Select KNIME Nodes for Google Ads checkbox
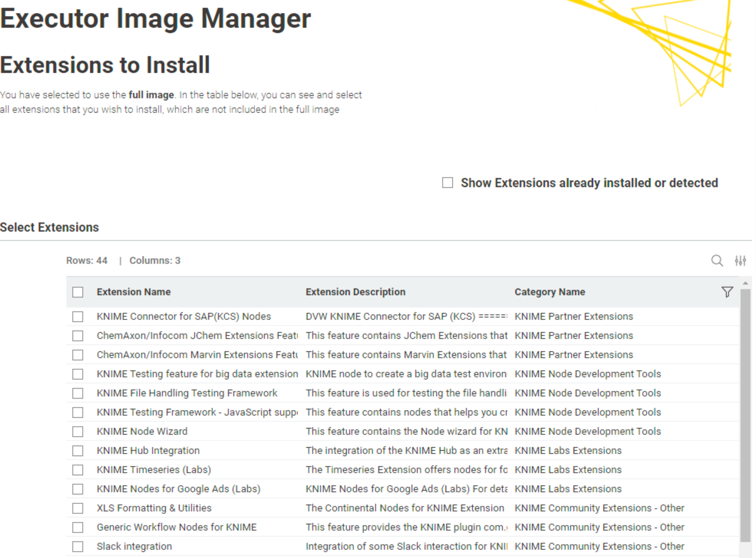Screen dimensions: 756x558 78,489
